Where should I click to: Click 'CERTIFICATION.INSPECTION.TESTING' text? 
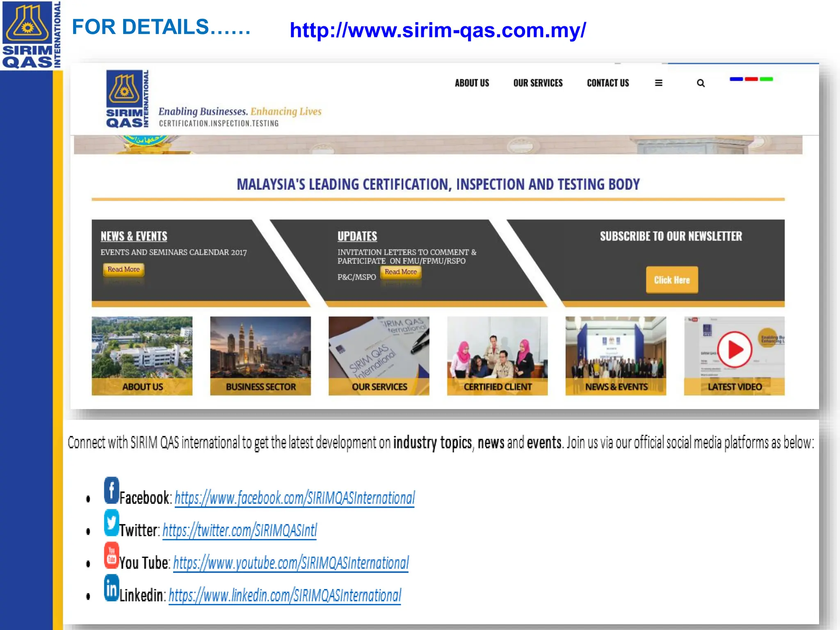(x=219, y=123)
